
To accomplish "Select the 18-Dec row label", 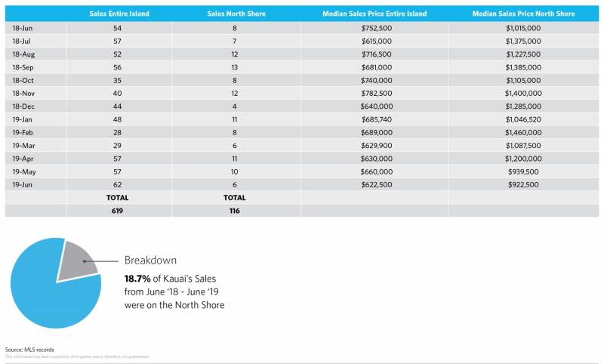I will point(23,106).
